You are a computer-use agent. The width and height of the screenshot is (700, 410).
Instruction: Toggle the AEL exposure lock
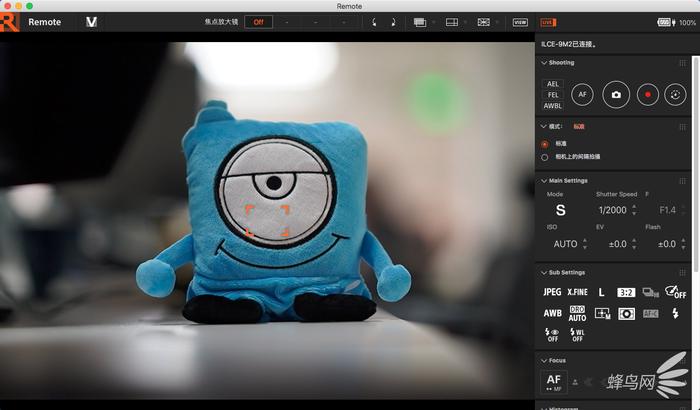[x=553, y=84]
